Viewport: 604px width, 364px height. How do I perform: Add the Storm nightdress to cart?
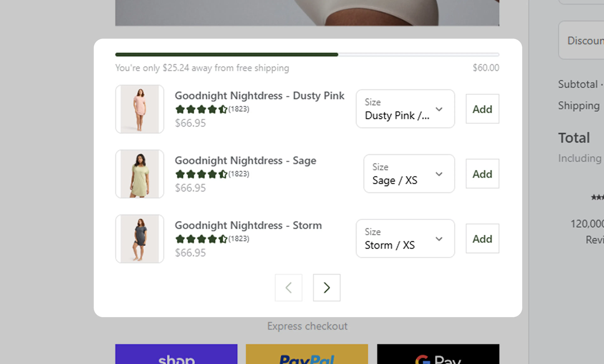[x=482, y=239]
